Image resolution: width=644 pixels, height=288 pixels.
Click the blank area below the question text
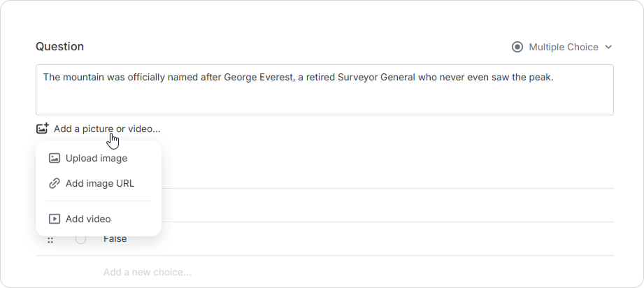tap(324, 99)
